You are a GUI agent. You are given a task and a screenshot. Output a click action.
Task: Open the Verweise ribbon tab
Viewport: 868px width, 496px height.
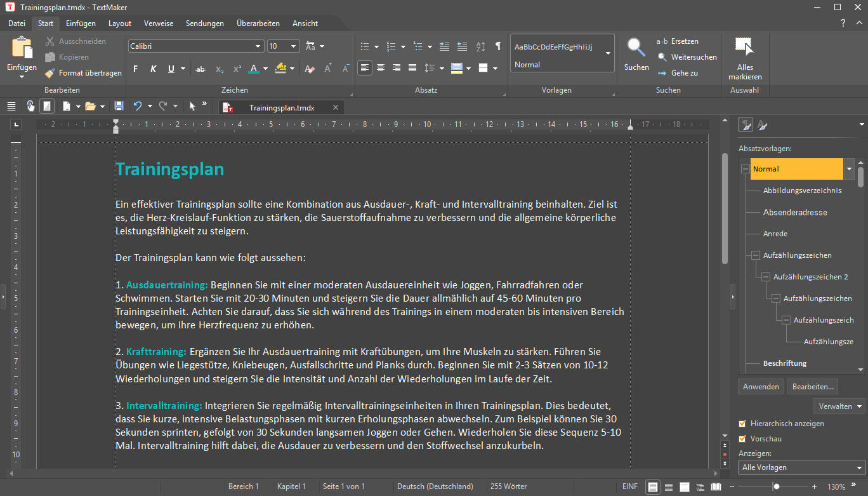[x=159, y=23]
